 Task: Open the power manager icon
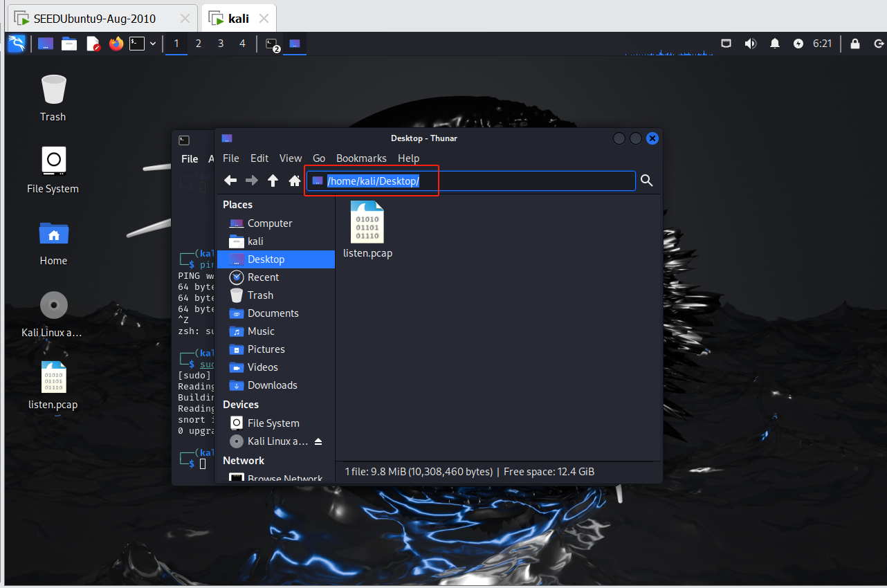798,44
